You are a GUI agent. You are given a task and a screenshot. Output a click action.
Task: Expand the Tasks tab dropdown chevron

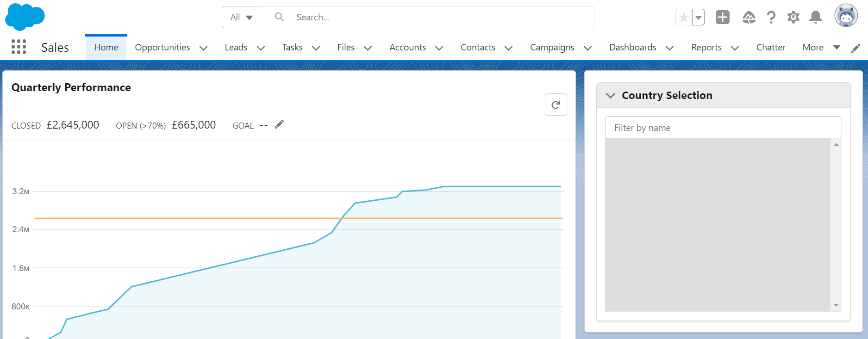coord(316,48)
